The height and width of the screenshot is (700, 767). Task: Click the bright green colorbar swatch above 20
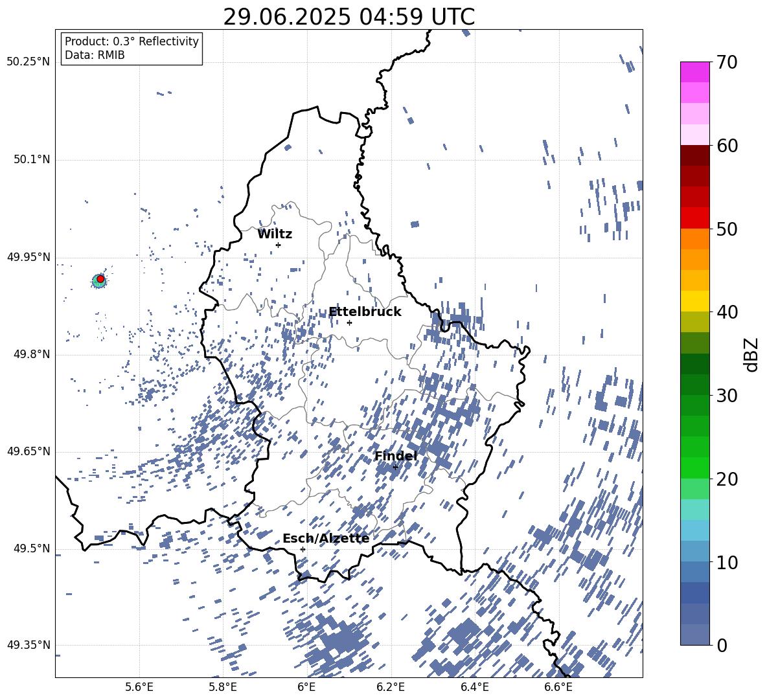694,468
